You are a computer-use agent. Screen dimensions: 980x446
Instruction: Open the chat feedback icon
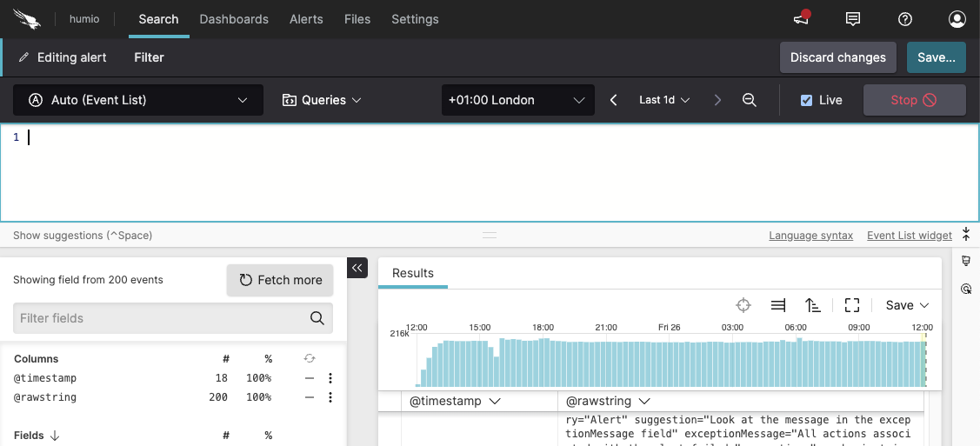point(853,19)
